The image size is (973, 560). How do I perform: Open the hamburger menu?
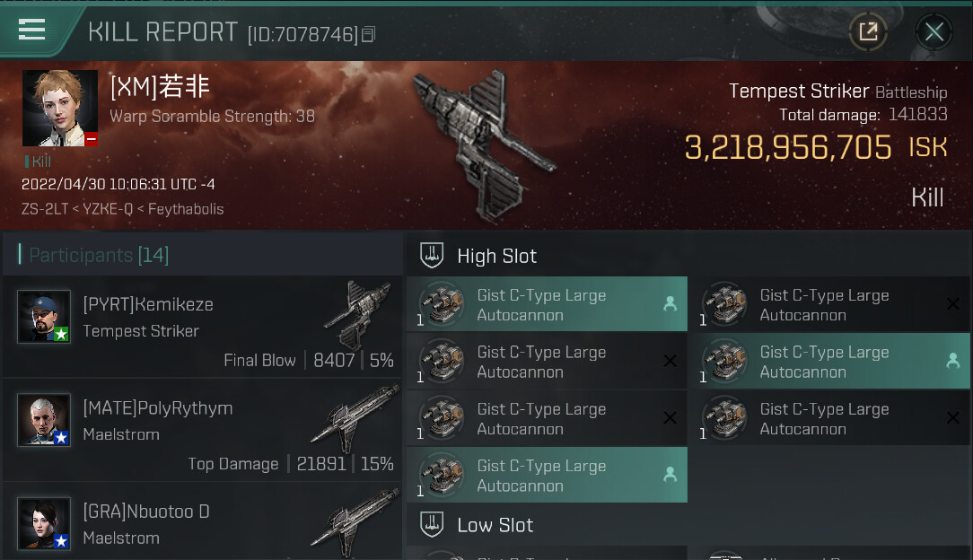click(x=31, y=29)
